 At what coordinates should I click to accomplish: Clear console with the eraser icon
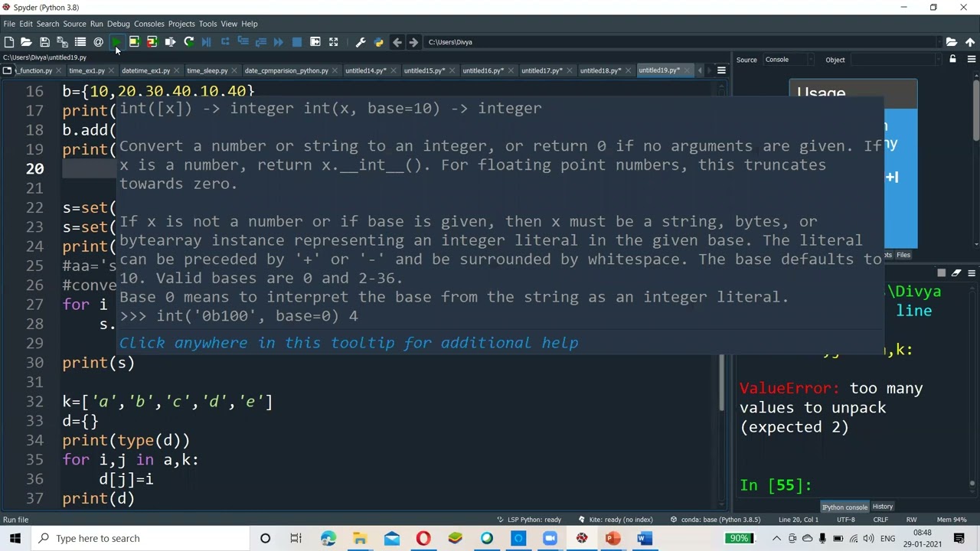[x=957, y=273]
